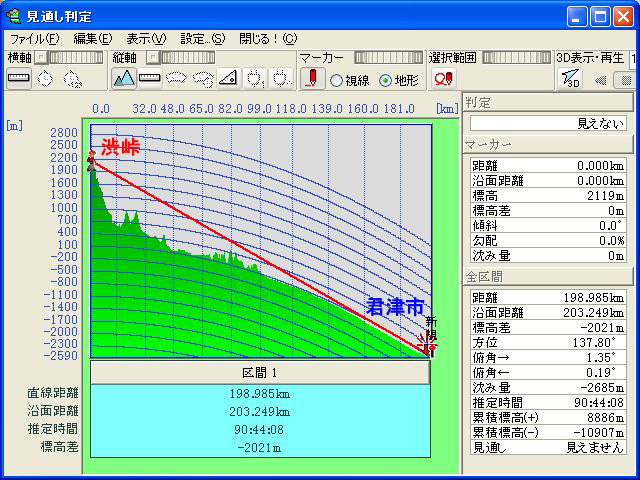Screen dimensions: 640x480
Task: Toggle the small checkbox beside 縦軸
Action: coord(153,58)
